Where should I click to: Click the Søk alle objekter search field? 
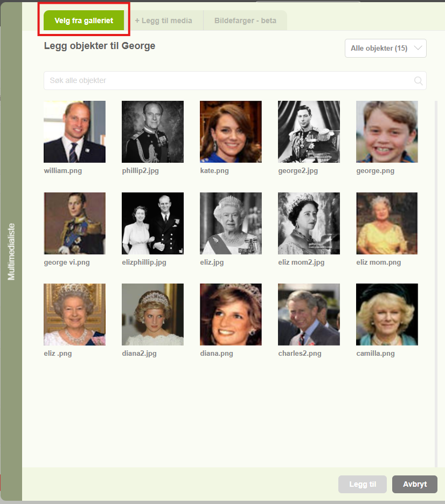pyautogui.click(x=235, y=80)
